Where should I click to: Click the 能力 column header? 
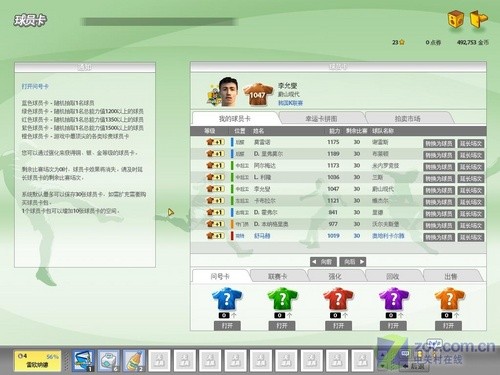coord(334,131)
